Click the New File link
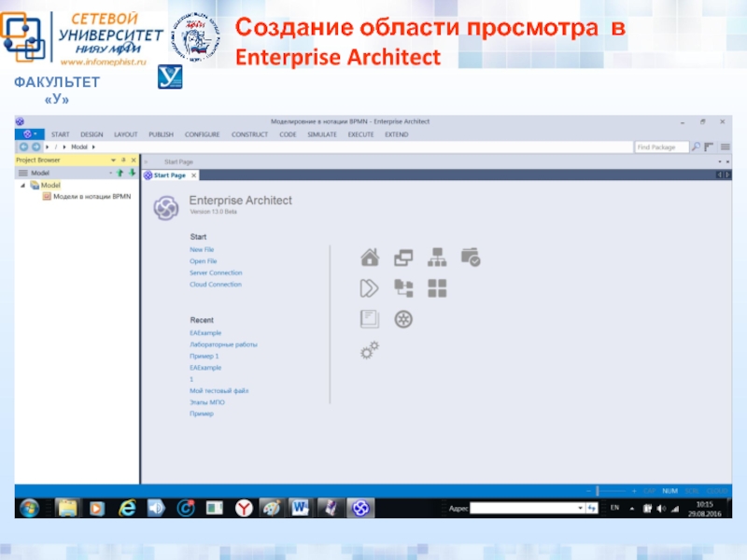Viewport: 747px width, 560px height. click(x=202, y=250)
